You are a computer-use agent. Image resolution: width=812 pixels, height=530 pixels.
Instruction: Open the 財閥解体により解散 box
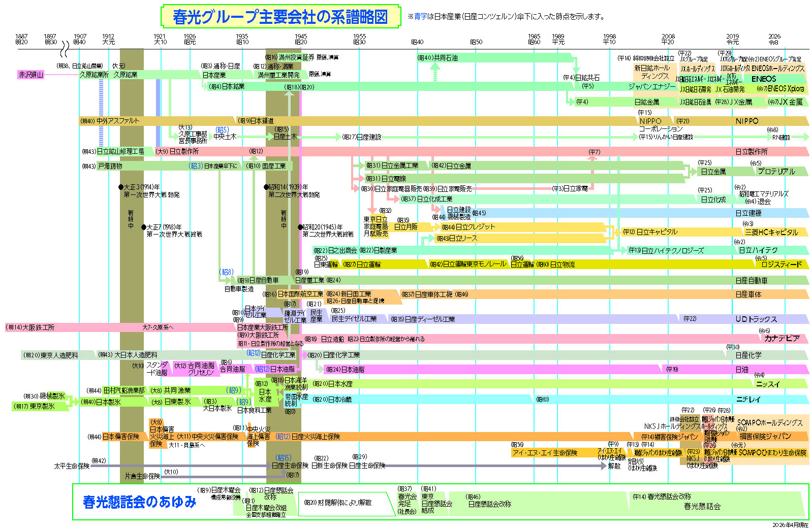338,503
